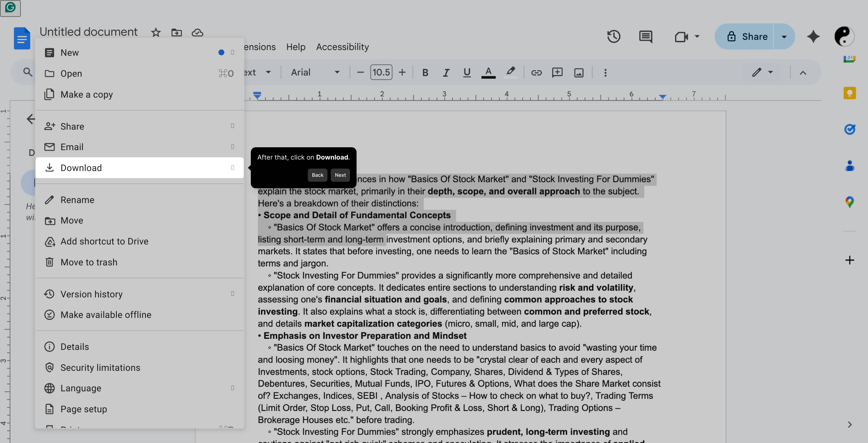Insert a link using chain icon
This screenshot has width=868, height=443.
536,73
